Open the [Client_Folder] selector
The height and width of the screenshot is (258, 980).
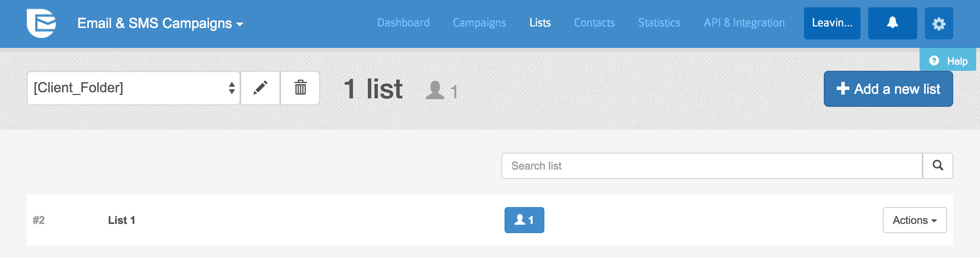133,88
